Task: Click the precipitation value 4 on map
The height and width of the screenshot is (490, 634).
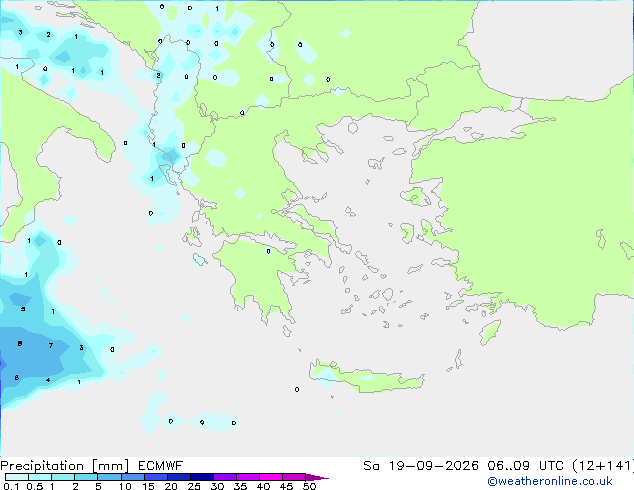Action: pyautogui.click(x=48, y=380)
